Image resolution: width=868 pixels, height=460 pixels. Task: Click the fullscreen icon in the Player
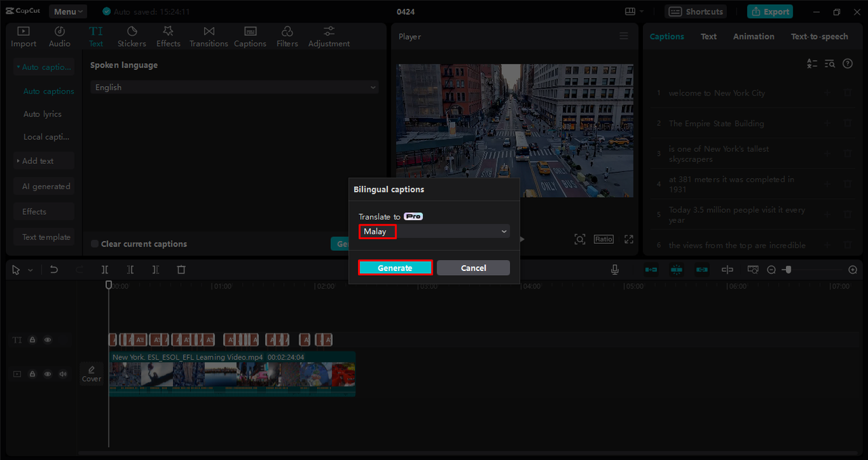click(x=629, y=239)
